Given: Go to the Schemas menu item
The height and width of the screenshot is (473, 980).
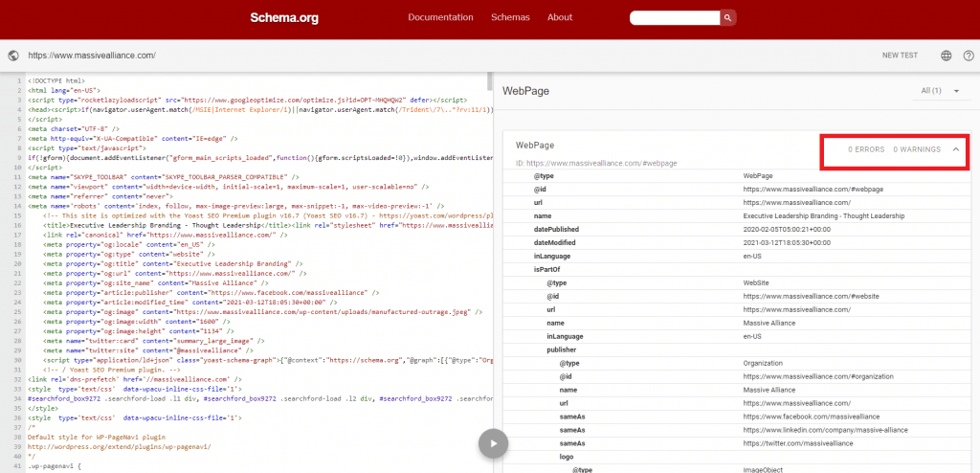Looking at the screenshot, I should [x=510, y=17].
